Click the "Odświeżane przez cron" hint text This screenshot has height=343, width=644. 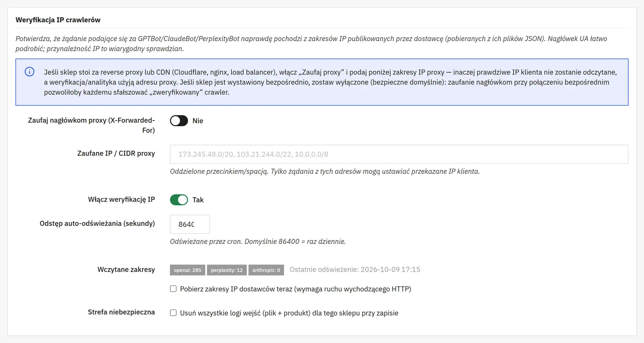(258, 241)
